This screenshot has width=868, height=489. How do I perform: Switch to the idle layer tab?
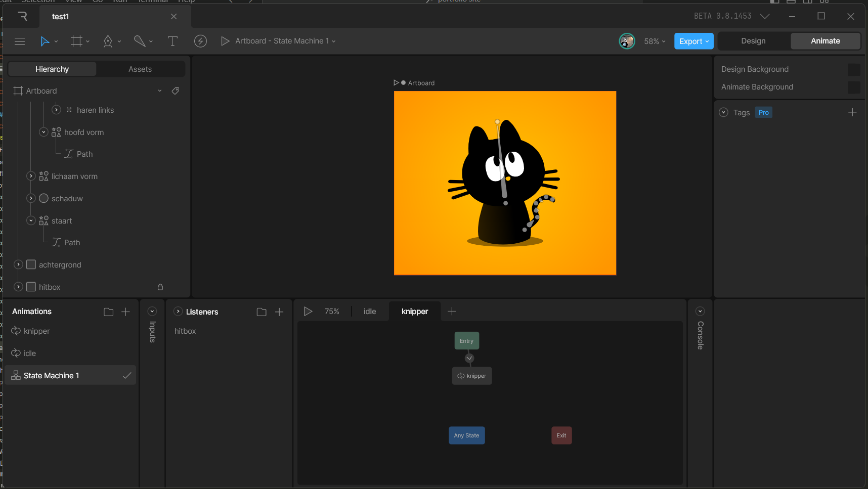click(370, 312)
